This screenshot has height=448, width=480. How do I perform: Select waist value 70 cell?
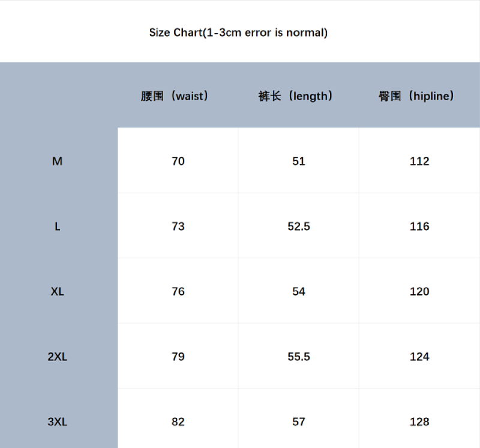coord(178,160)
